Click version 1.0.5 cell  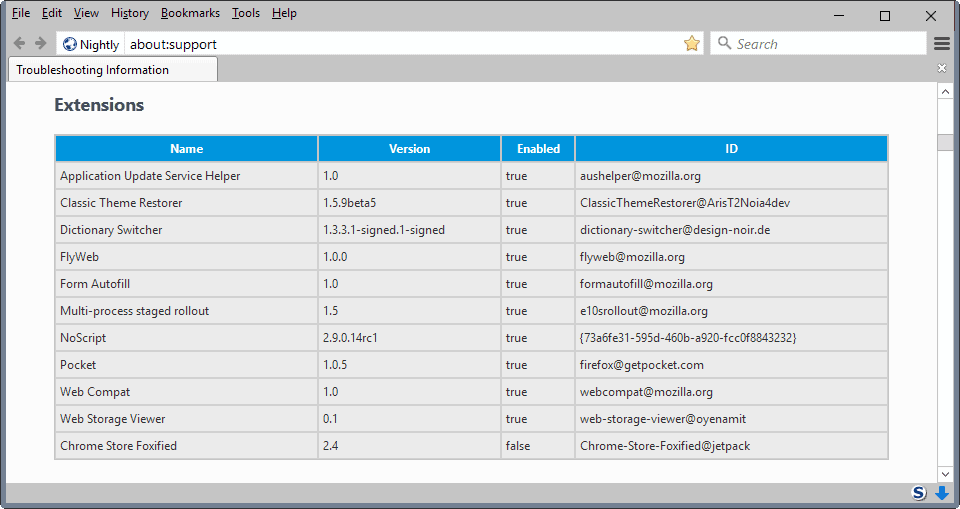(x=410, y=364)
